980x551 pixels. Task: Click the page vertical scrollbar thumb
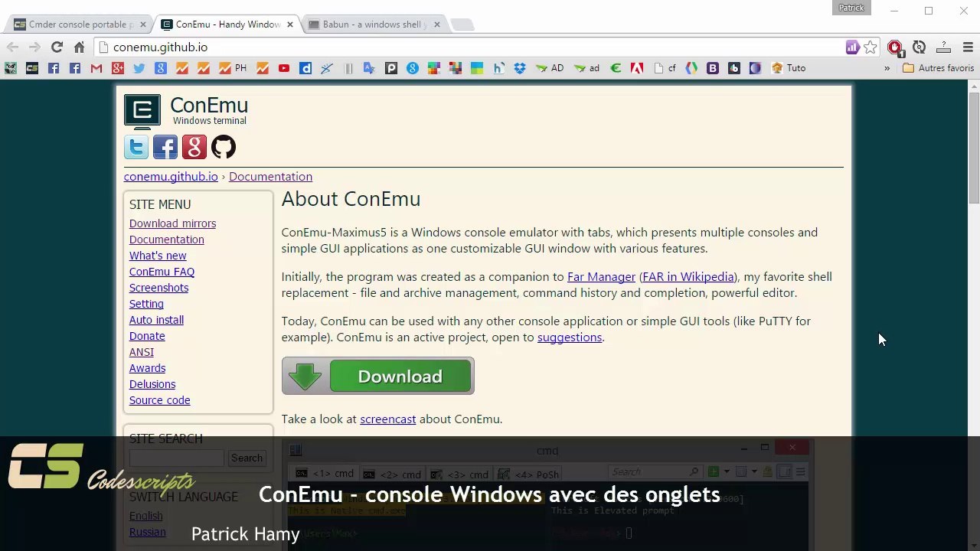click(974, 147)
